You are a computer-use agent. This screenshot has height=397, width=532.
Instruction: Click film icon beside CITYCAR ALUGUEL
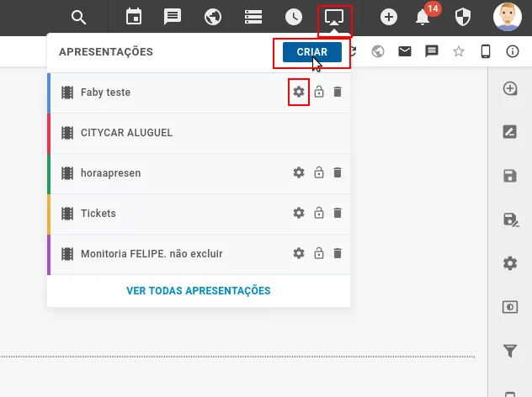pos(67,133)
